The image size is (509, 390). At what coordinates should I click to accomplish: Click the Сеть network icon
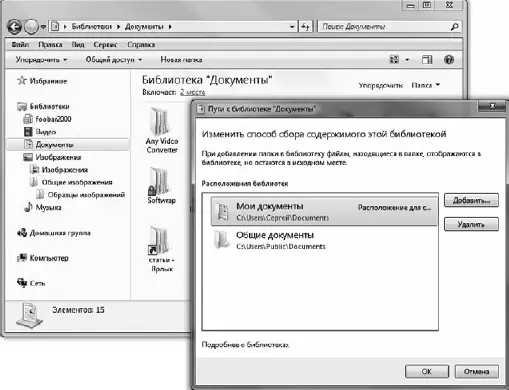coord(22,283)
